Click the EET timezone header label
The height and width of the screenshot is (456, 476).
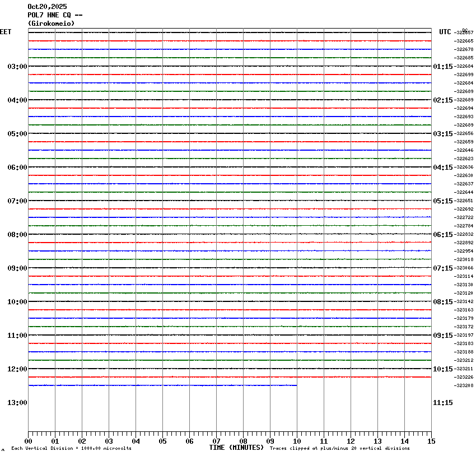6,32
